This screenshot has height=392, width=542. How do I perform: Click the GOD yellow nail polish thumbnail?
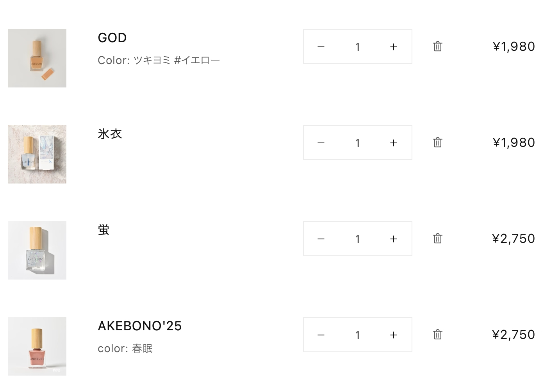pos(37,58)
